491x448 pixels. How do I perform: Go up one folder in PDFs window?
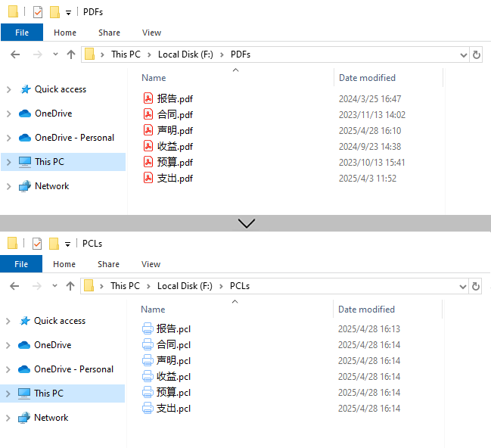point(71,54)
